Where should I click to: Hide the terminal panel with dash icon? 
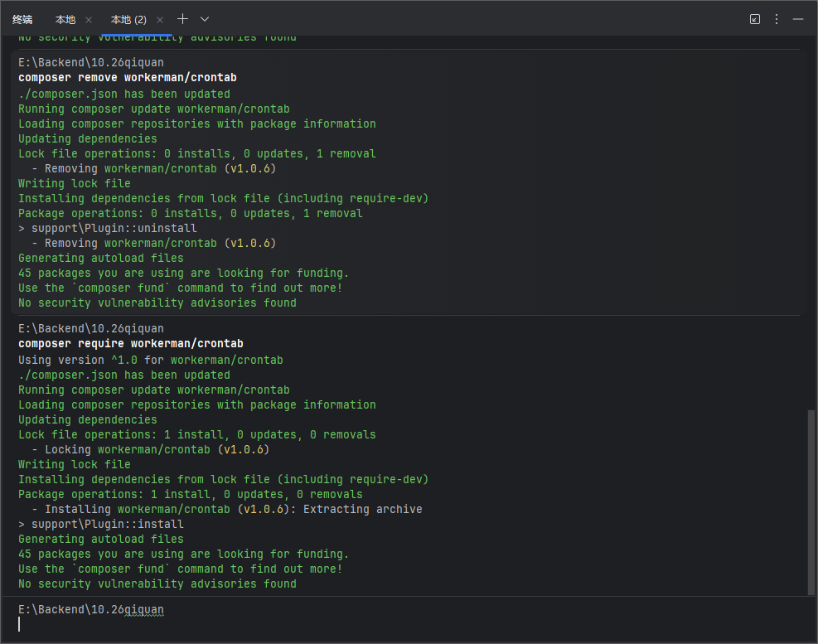pyautogui.click(x=797, y=19)
